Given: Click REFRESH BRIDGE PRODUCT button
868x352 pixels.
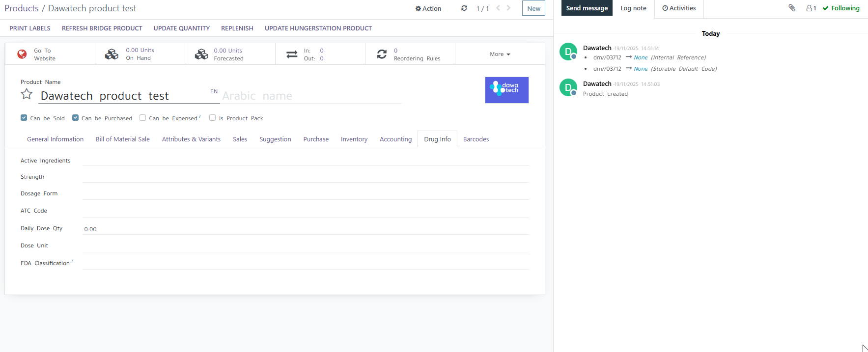Looking at the screenshot, I should click(x=102, y=28).
